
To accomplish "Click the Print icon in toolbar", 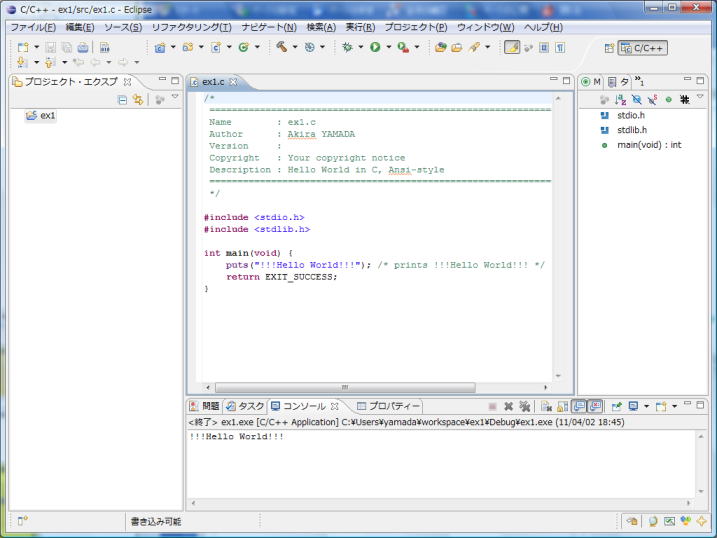I will coord(83,47).
